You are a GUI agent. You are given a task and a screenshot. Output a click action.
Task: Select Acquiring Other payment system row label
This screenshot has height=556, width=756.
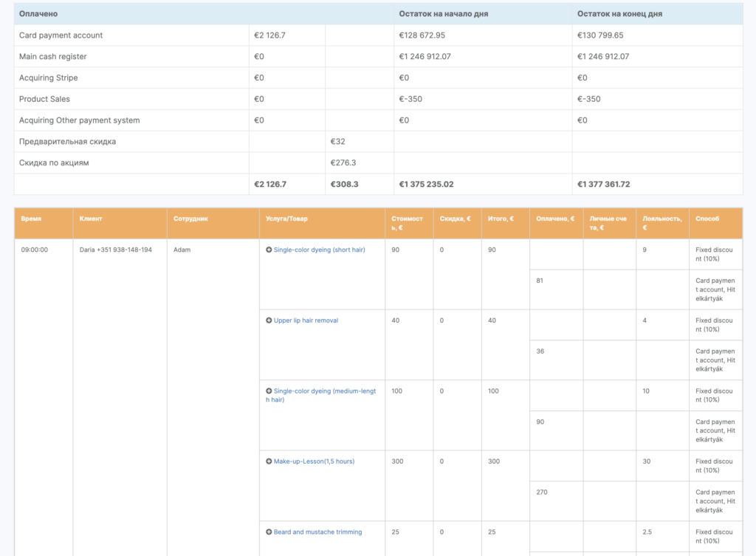click(x=79, y=120)
